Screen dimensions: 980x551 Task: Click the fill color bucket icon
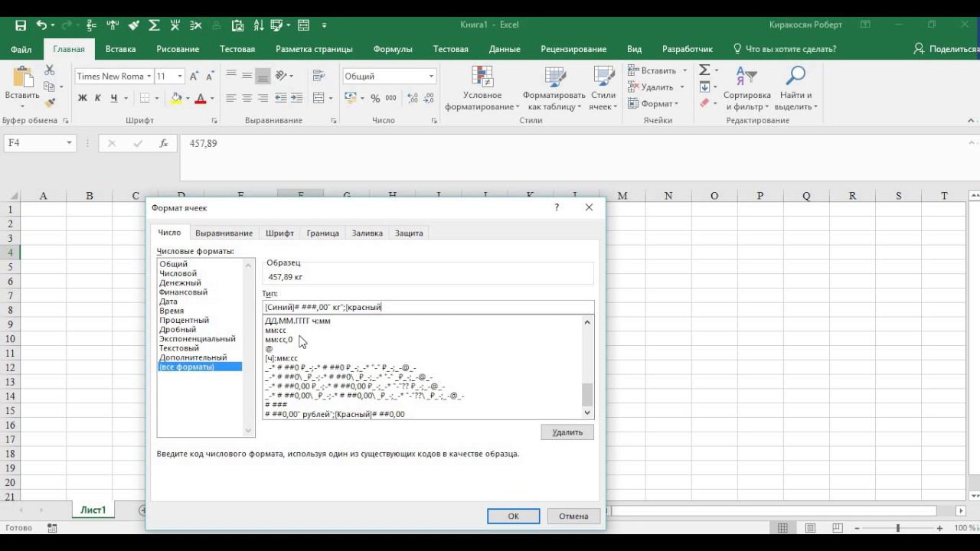pos(176,98)
